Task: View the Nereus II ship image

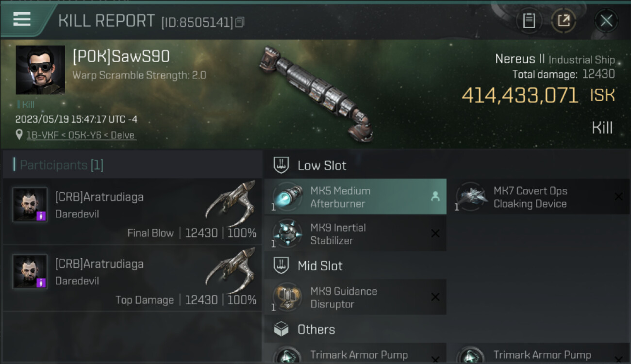Action: point(315,92)
